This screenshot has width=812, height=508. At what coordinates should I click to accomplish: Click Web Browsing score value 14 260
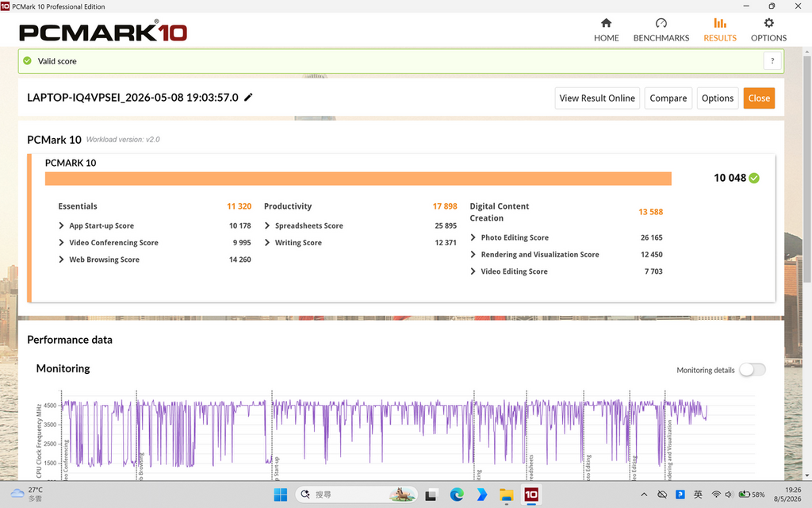click(239, 260)
